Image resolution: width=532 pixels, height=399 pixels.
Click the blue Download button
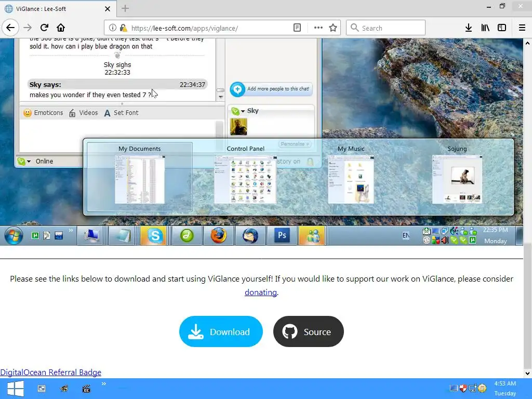click(221, 331)
